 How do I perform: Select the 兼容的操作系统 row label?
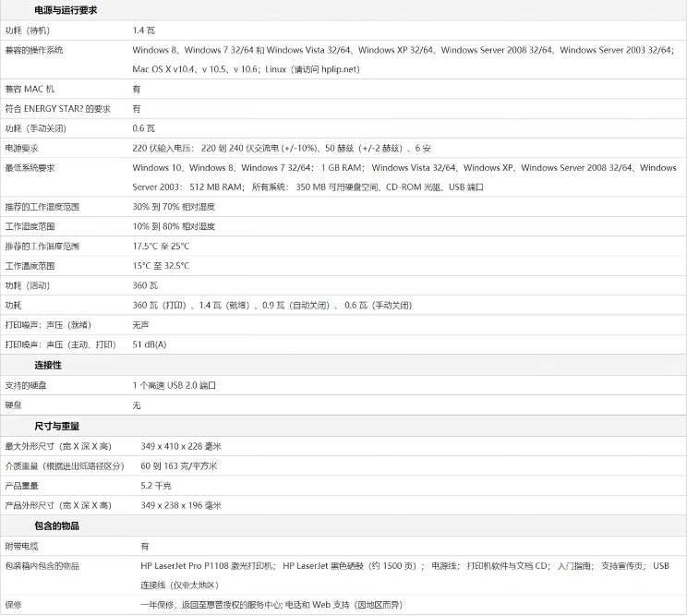point(34,50)
